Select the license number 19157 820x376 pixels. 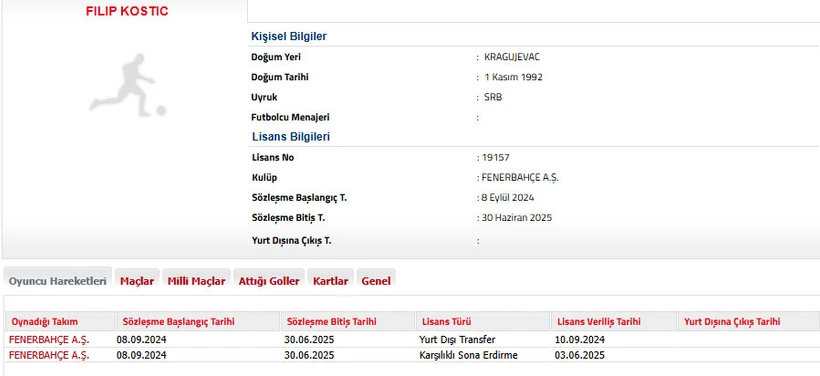pyautogui.click(x=495, y=157)
